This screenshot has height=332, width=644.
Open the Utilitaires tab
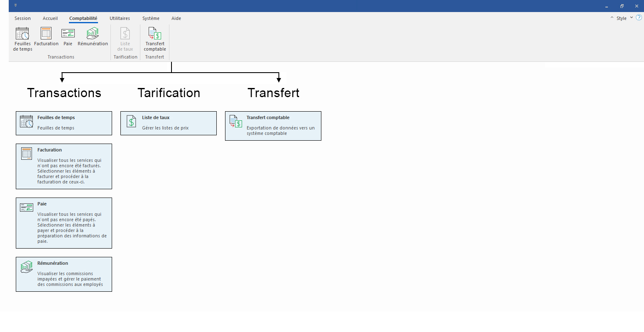[120, 18]
